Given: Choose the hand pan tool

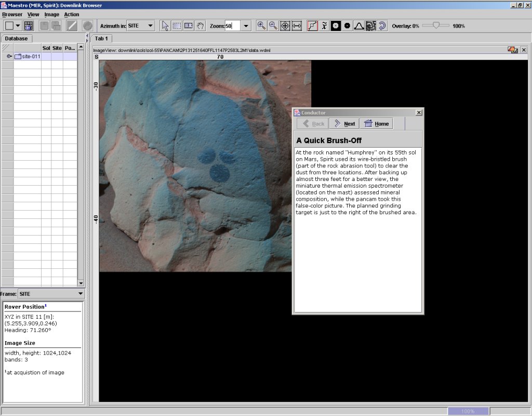Looking at the screenshot, I should coord(199,25).
